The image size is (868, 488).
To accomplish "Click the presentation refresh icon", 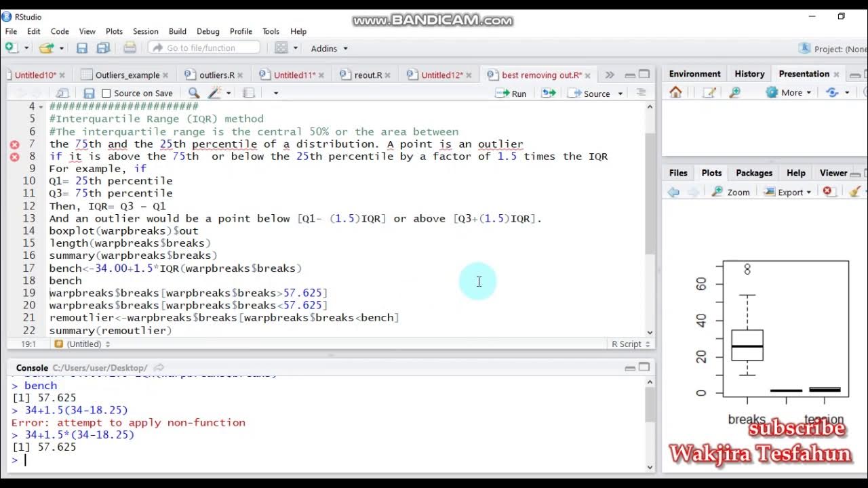I will coord(833,93).
